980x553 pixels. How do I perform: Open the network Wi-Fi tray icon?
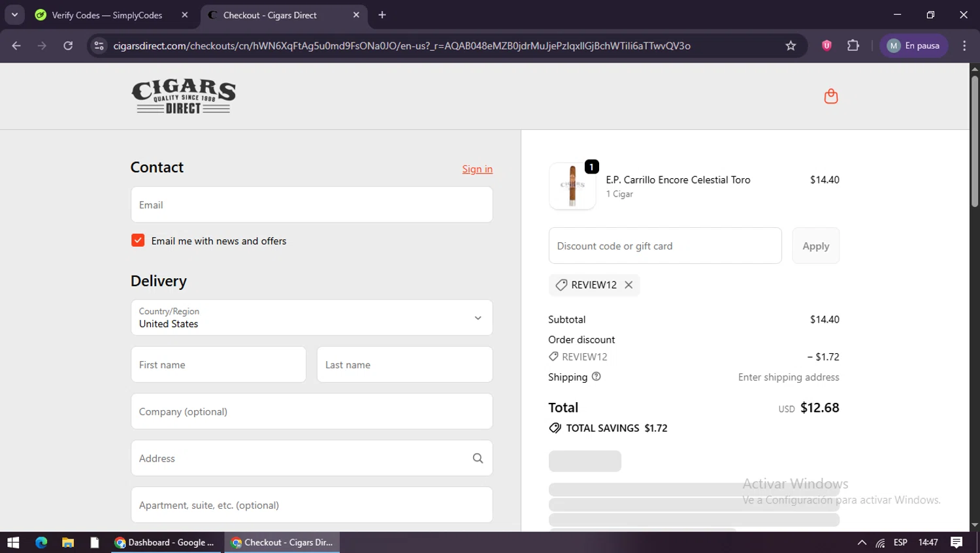881,543
